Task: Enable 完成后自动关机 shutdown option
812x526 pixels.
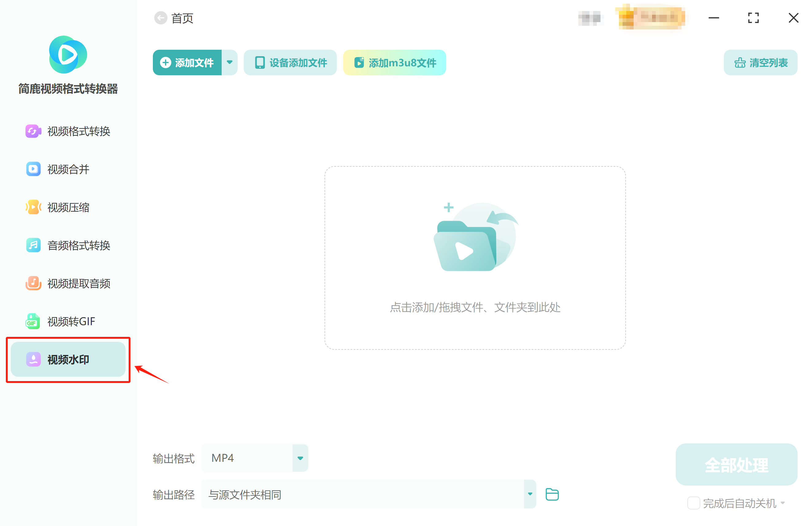Action: tap(693, 503)
